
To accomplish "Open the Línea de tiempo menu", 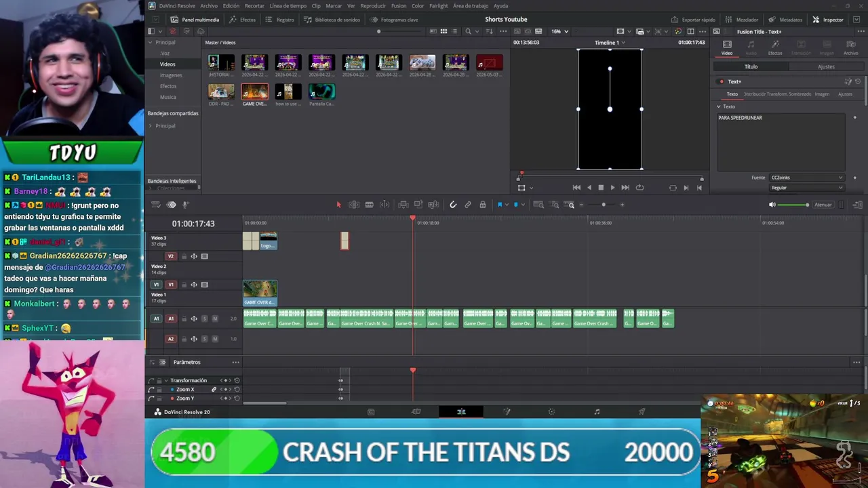I will coord(288,5).
